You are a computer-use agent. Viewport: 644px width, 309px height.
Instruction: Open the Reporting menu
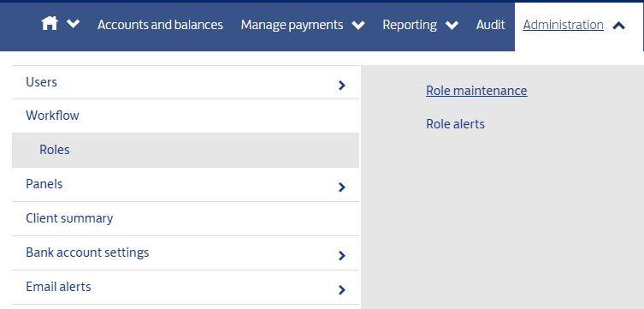tap(410, 25)
